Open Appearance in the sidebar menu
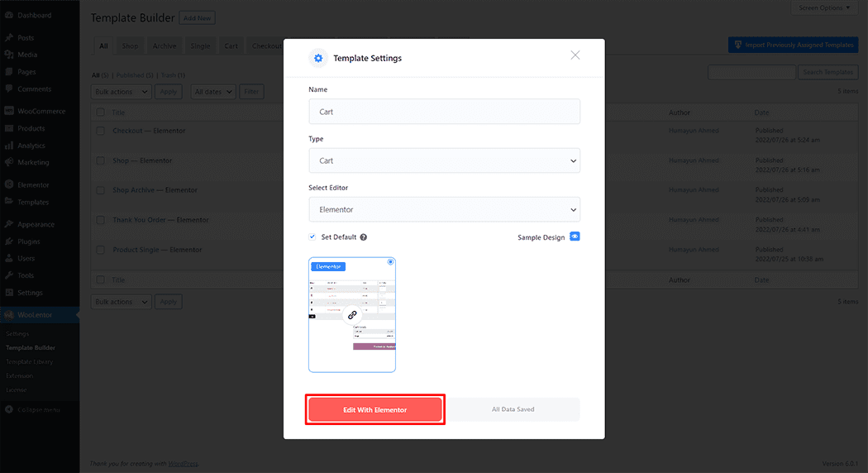The image size is (868, 473). [36, 224]
